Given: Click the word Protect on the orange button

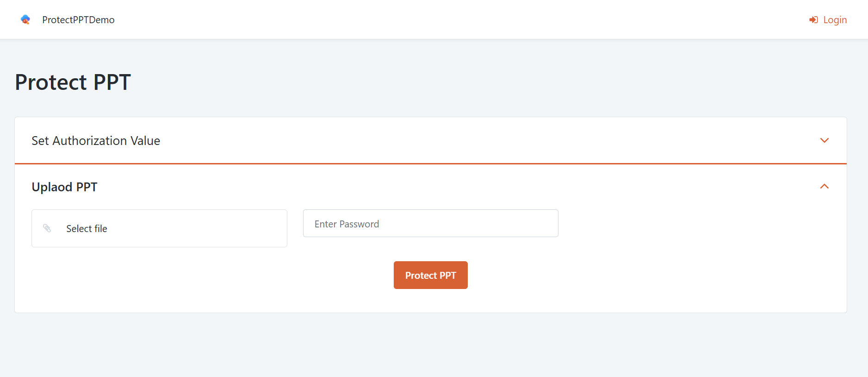Looking at the screenshot, I should pos(421,276).
